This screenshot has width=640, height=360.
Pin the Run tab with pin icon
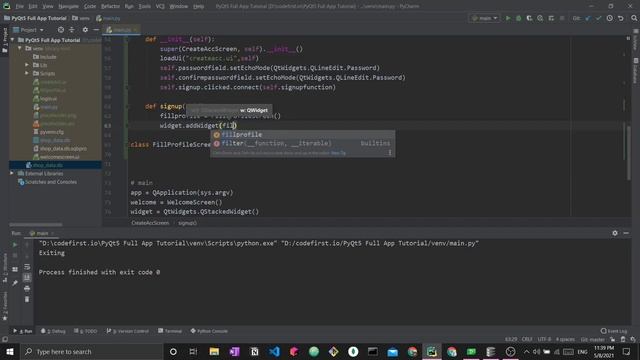point(15,283)
